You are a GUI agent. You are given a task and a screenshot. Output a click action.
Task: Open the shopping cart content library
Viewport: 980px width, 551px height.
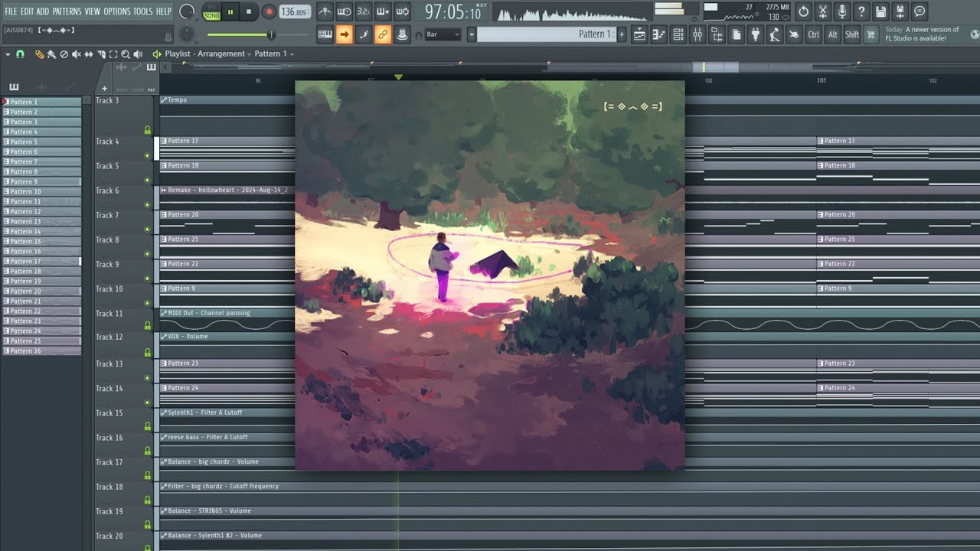[871, 34]
